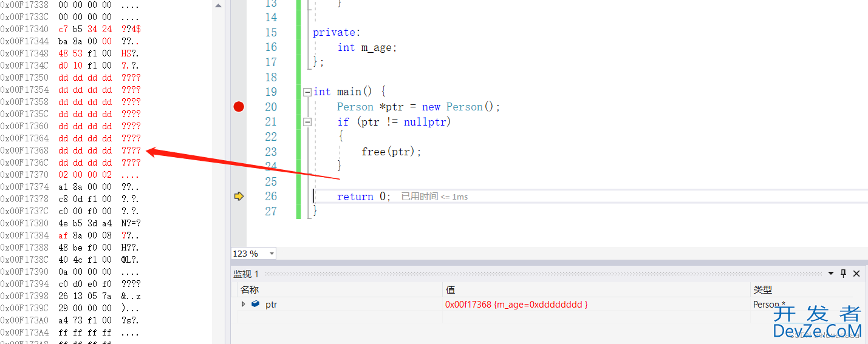Select ptr value 0x00f17368 {m_age=0xdddddddd }
The image size is (868, 344).
[516, 305]
